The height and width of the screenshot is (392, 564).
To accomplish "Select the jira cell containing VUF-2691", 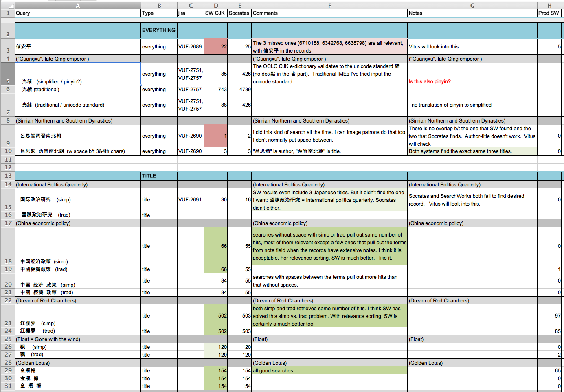I will point(190,199).
